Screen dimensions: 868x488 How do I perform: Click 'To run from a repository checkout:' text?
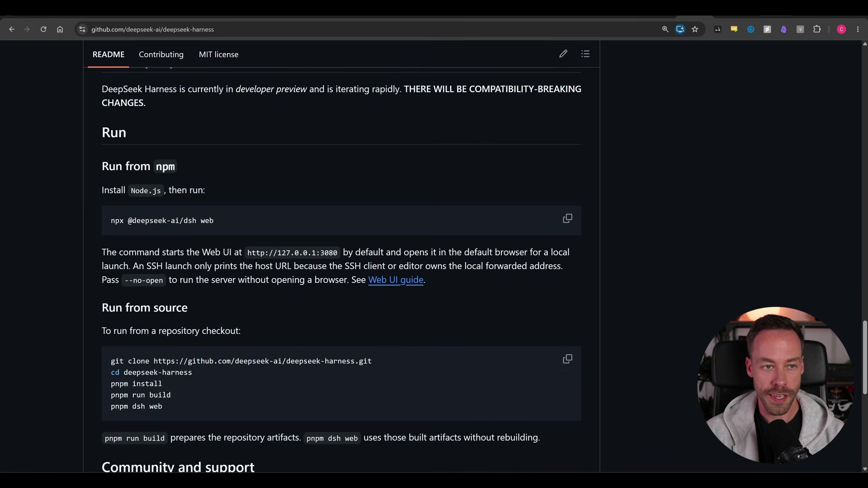pyautogui.click(x=171, y=331)
